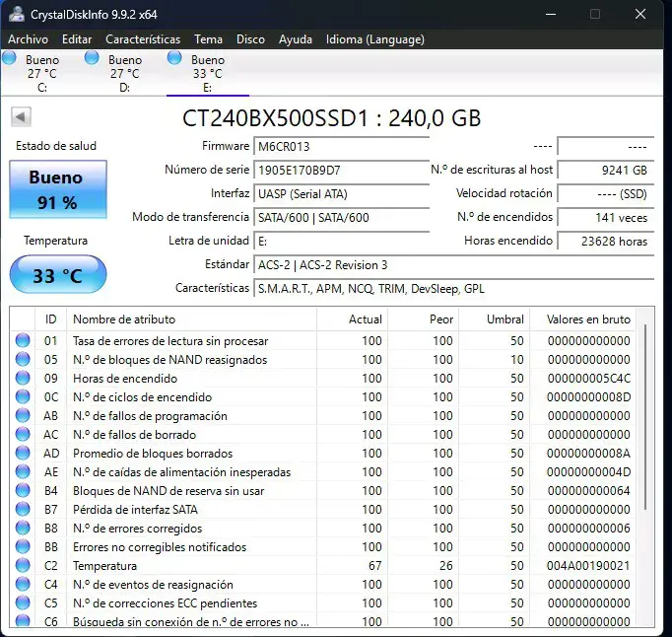Image resolution: width=672 pixels, height=637 pixels.
Task: Select the C: drive tab
Action: [41, 73]
